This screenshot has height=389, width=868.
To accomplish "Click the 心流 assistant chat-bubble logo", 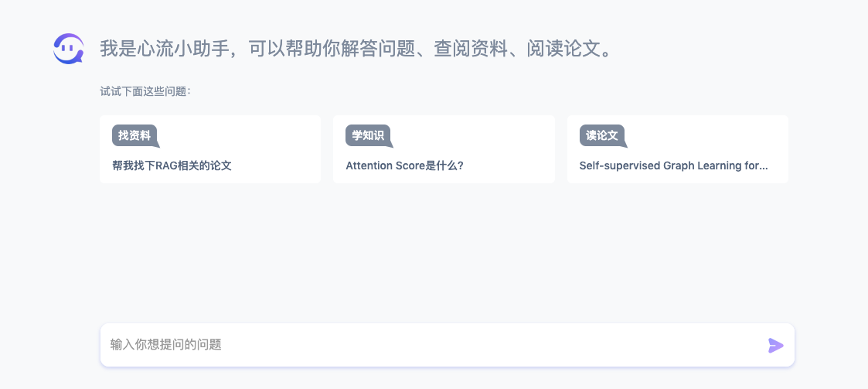I will [x=69, y=49].
